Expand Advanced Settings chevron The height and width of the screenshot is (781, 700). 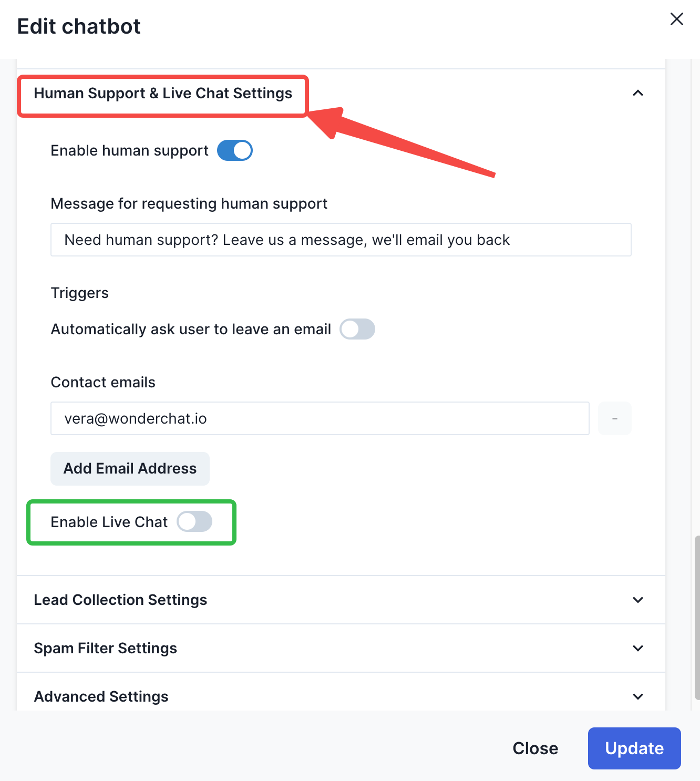click(x=638, y=696)
